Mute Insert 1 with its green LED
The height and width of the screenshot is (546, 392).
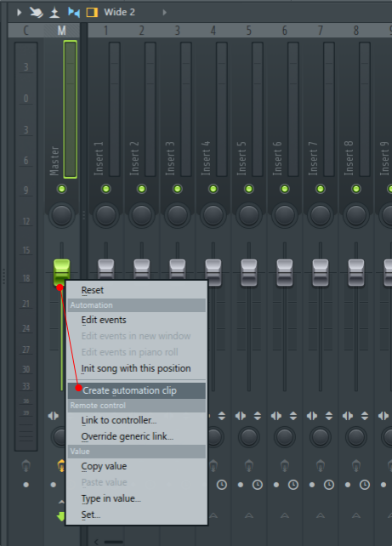pos(105,189)
